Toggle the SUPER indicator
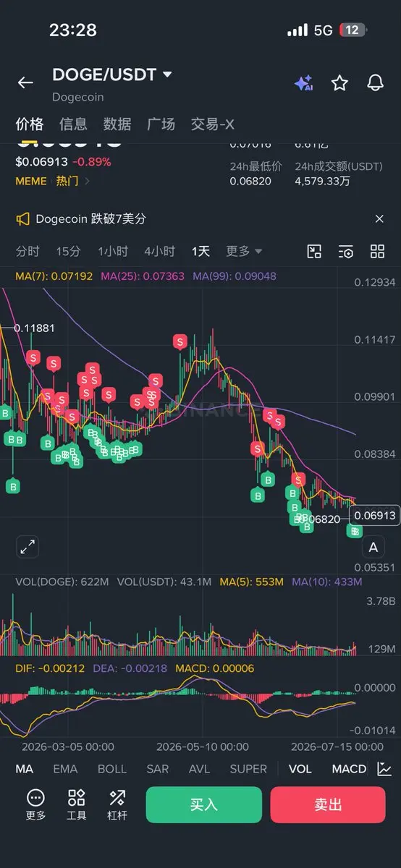The height and width of the screenshot is (868, 401). tap(248, 769)
